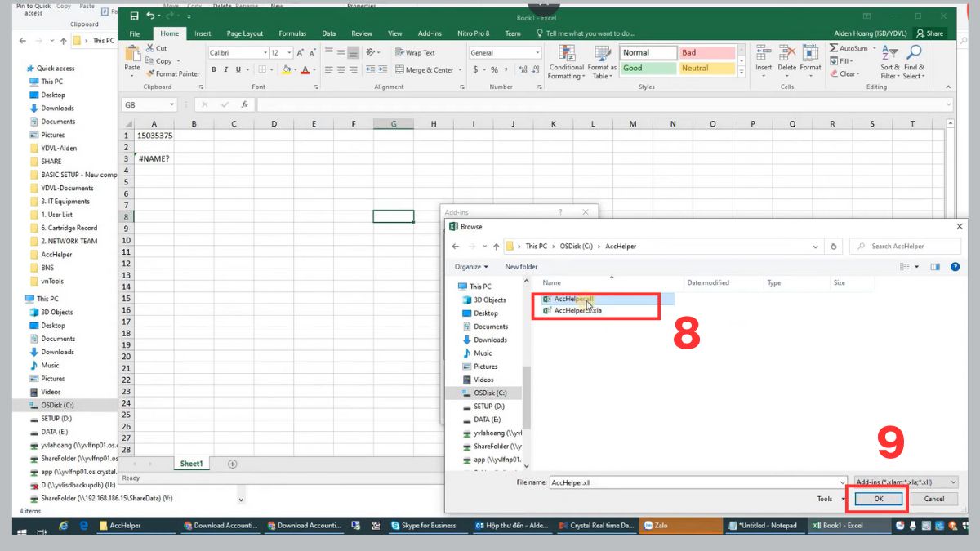Click the Save icon in the title bar
Screen dimensions: 980x551
point(134,16)
